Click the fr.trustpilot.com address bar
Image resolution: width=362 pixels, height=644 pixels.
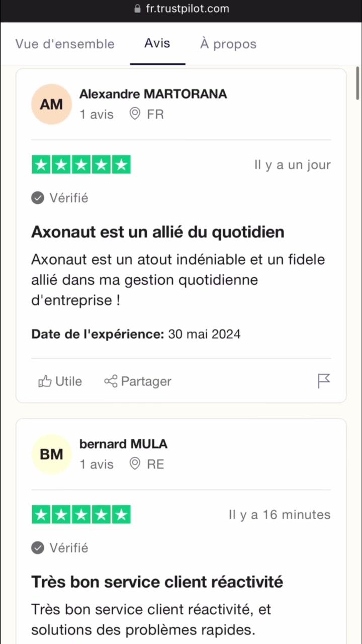click(181, 9)
